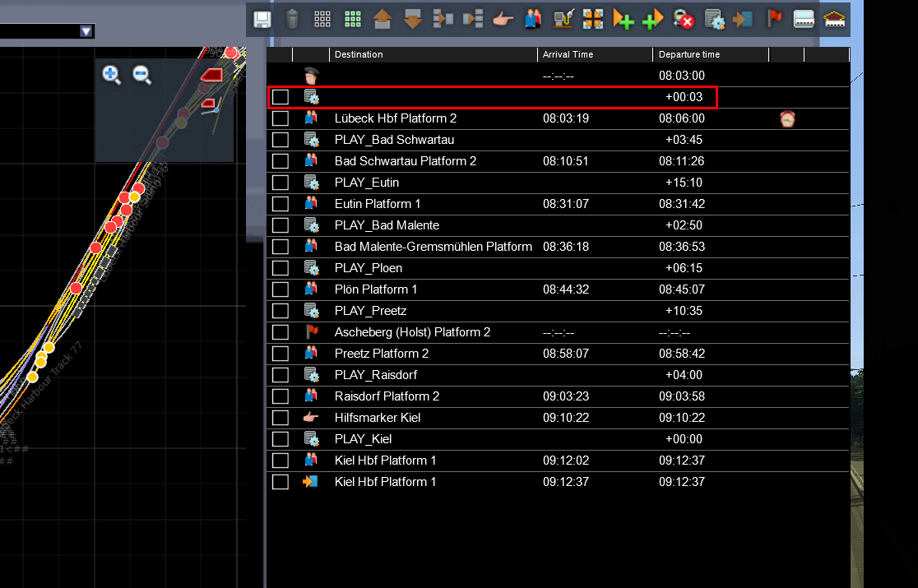This screenshot has height=588, width=918.
Task: Click the red flag icon in Ascheberg row
Action: (312, 331)
